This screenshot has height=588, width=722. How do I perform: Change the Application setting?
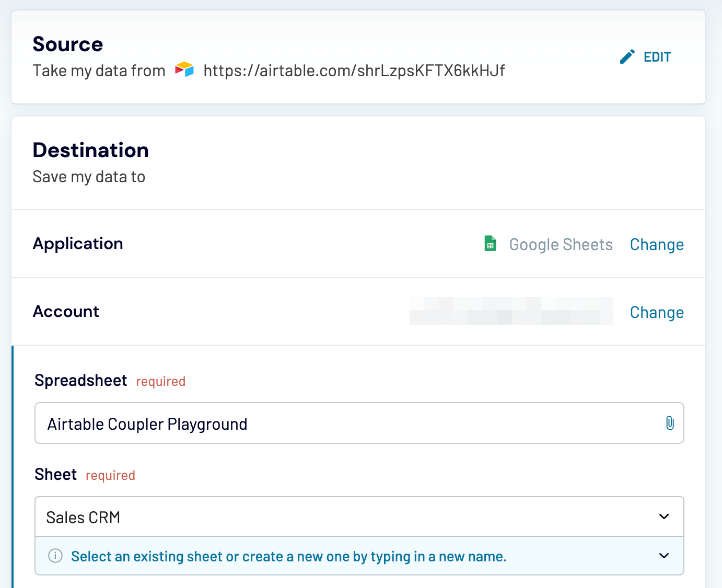tap(657, 244)
